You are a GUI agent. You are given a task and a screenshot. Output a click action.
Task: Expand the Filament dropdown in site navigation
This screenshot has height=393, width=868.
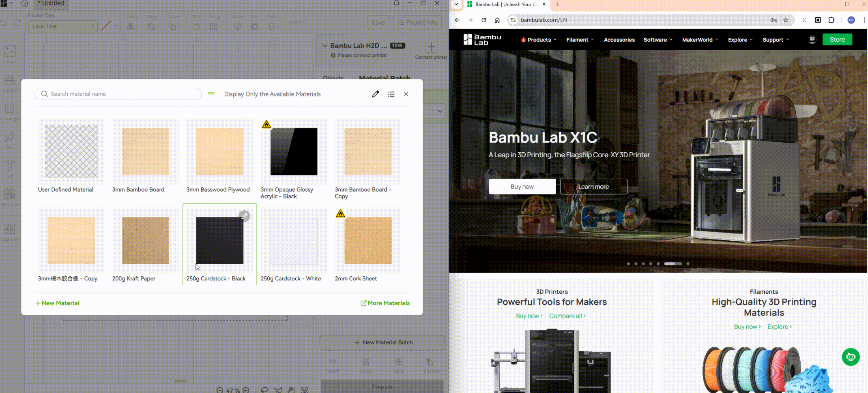click(x=580, y=40)
